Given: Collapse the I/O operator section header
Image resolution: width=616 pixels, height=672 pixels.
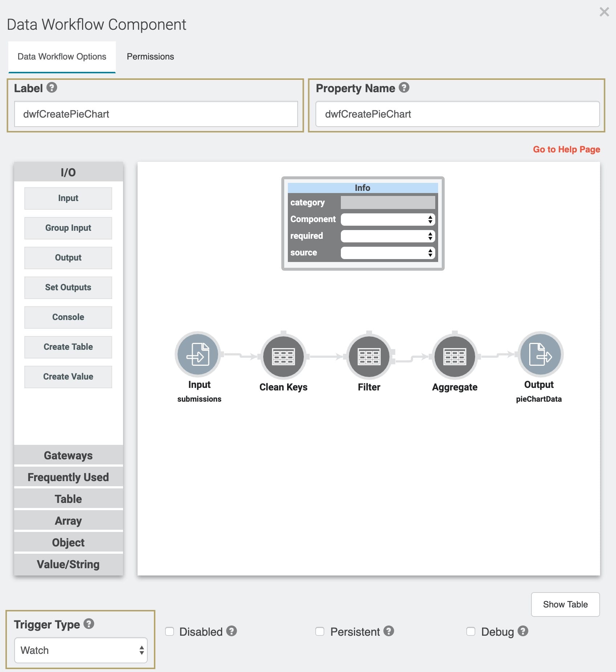Looking at the screenshot, I should point(68,172).
